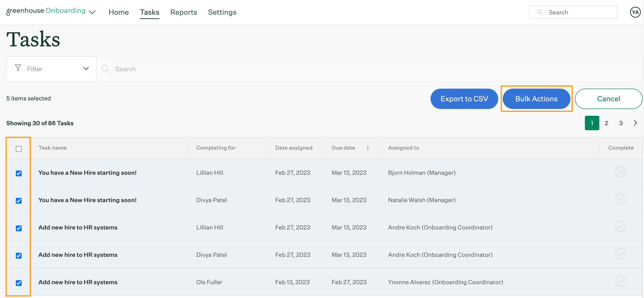Click Export to CSV button
Image resolution: width=644 pixels, height=298 pixels.
point(464,99)
